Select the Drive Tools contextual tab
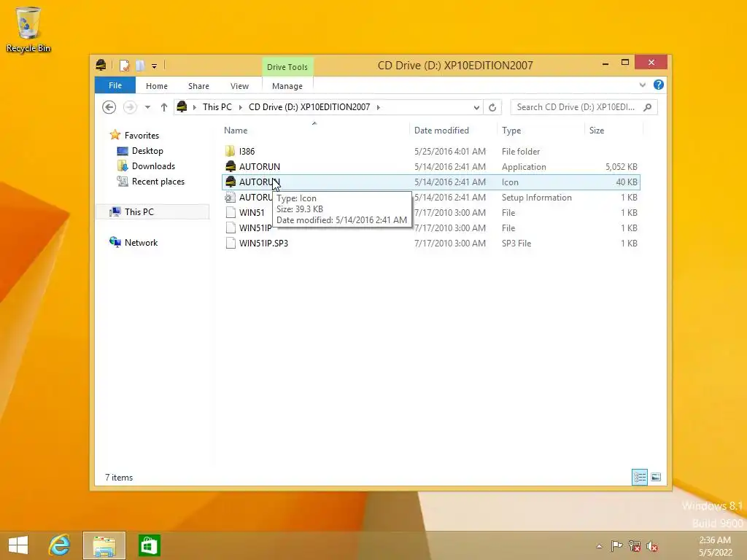Screen dimensions: 747x560 click(x=287, y=67)
